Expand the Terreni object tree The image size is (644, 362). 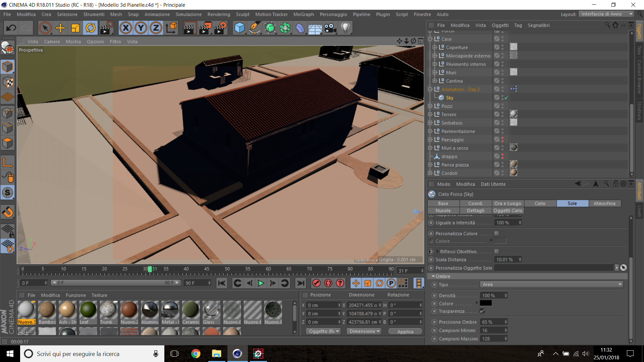tap(430, 114)
